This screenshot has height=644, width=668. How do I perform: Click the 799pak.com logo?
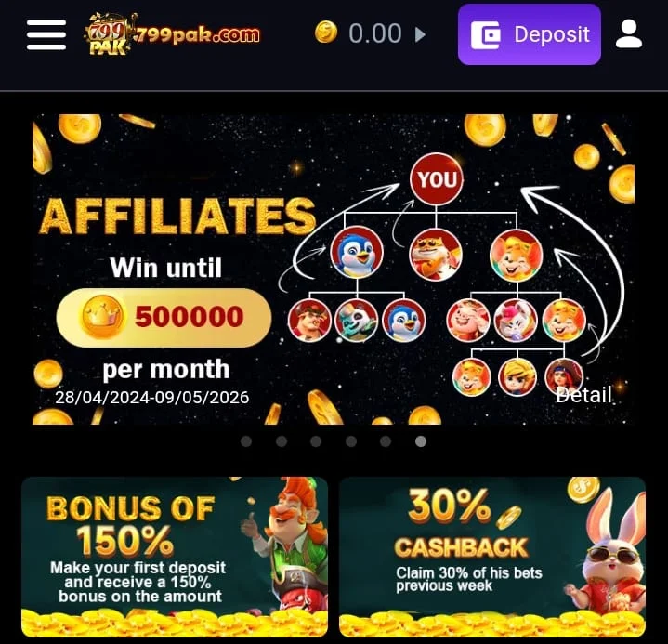point(171,34)
